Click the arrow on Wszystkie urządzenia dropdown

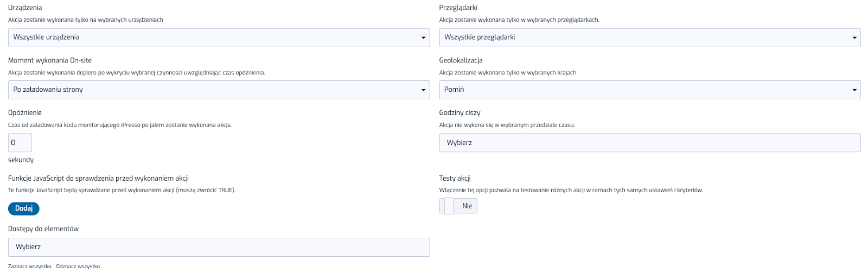[x=423, y=38]
